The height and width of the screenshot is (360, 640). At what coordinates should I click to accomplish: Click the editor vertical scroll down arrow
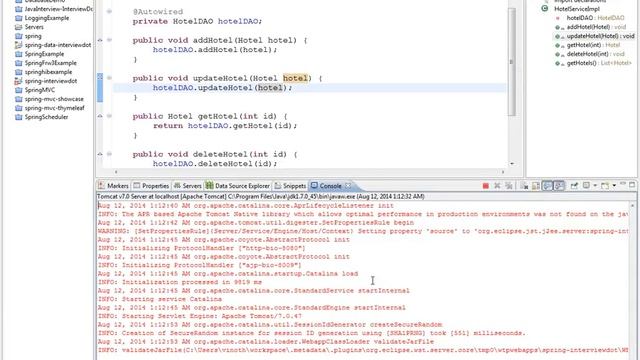pos(512,164)
